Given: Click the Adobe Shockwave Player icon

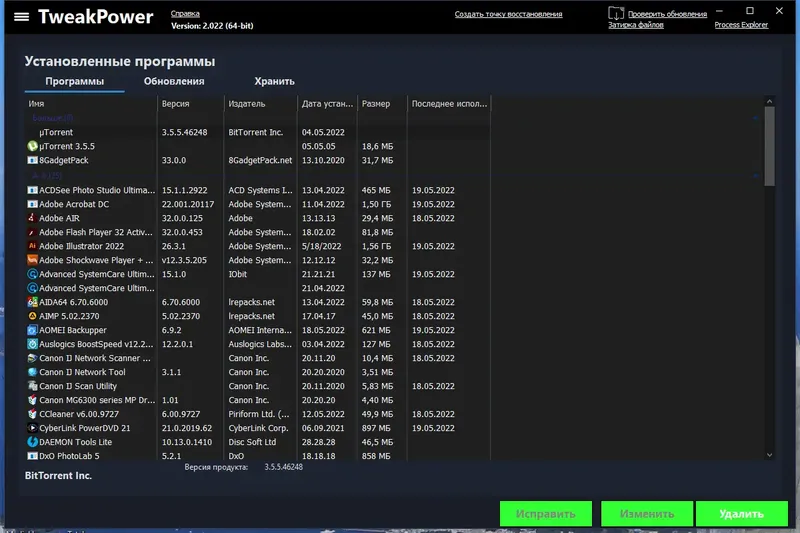Looking at the screenshot, I should tap(32, 260).
